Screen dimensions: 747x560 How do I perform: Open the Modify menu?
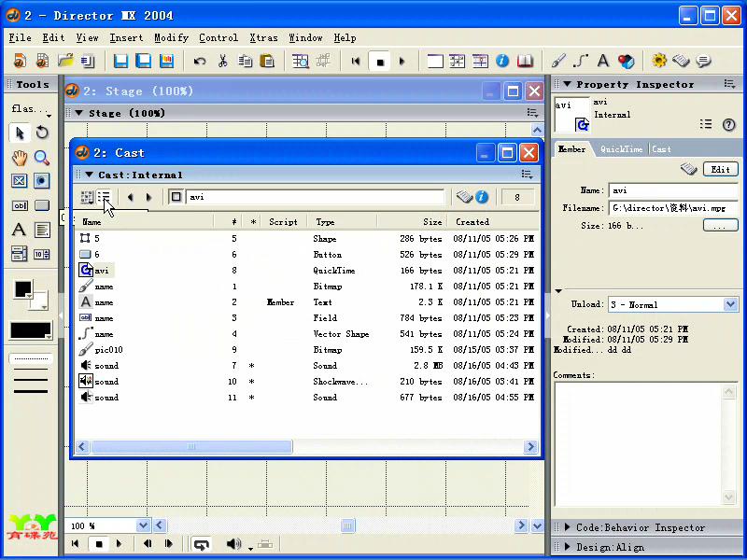click(x=172, y=37)
